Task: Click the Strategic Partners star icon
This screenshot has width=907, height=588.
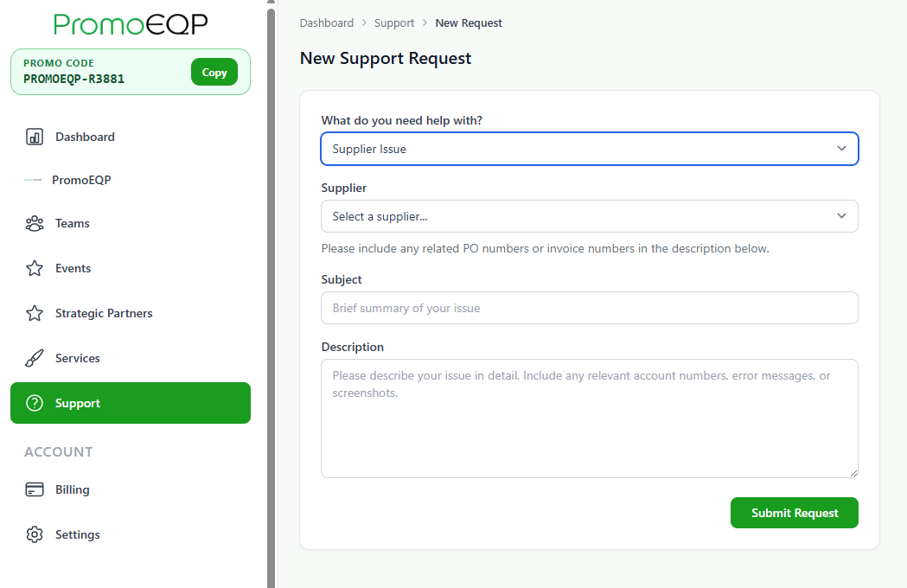Action: point(34,313)
